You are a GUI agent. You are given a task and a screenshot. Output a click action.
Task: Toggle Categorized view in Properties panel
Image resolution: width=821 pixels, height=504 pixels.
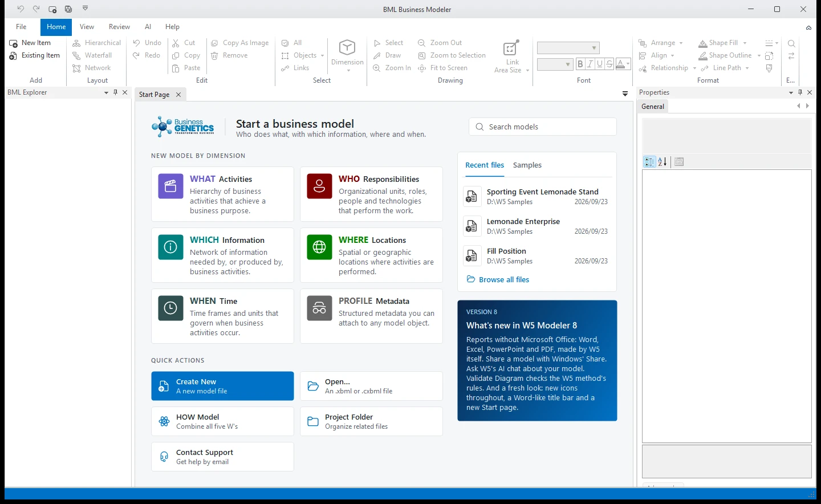[x=649, y=162]
